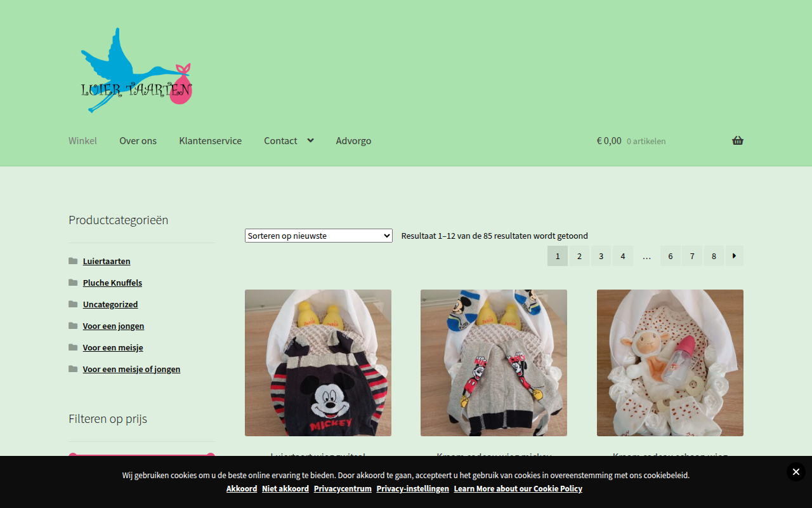Screen dimensions: 812x508
Task: Go to results page 4
Action: coord(623,256)
